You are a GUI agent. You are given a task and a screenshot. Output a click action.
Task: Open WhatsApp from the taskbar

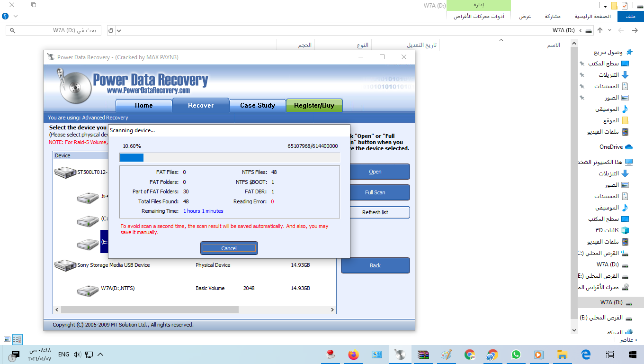(x=516, y=355)
